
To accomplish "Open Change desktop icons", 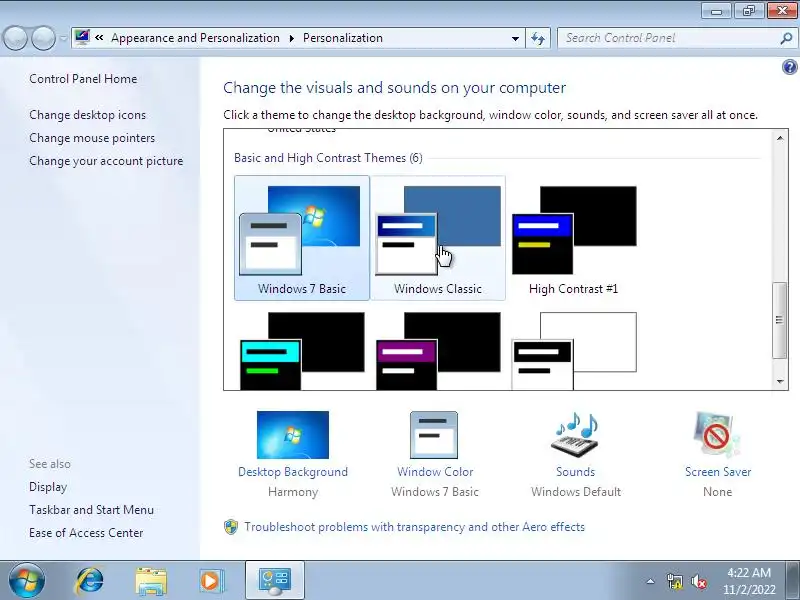I will pyautogui.click(x=87, y=115).
